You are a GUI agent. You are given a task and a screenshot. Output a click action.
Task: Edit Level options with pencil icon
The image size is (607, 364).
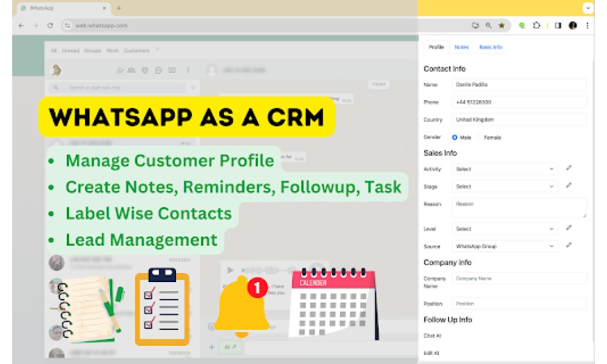click(x=568, y=228)
